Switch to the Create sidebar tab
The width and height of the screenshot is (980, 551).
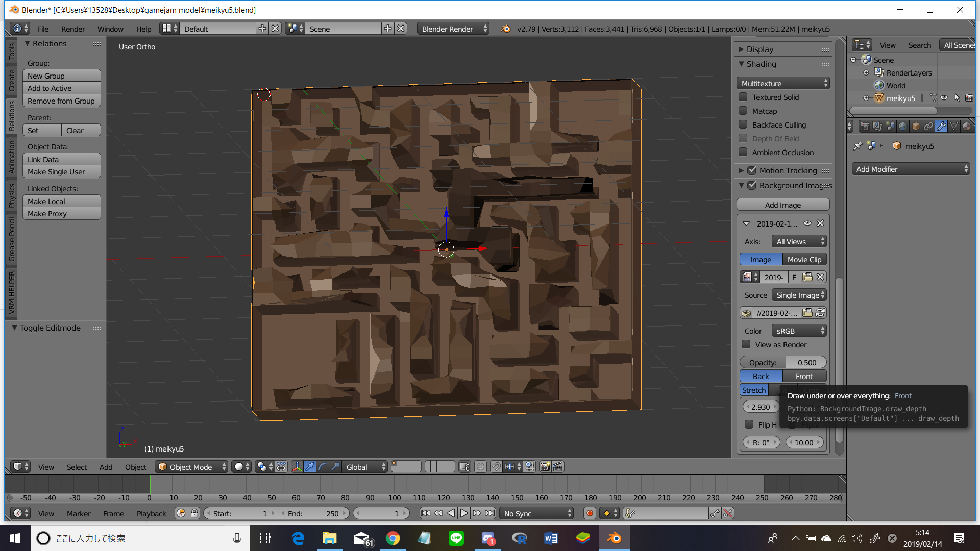[12, 80]
